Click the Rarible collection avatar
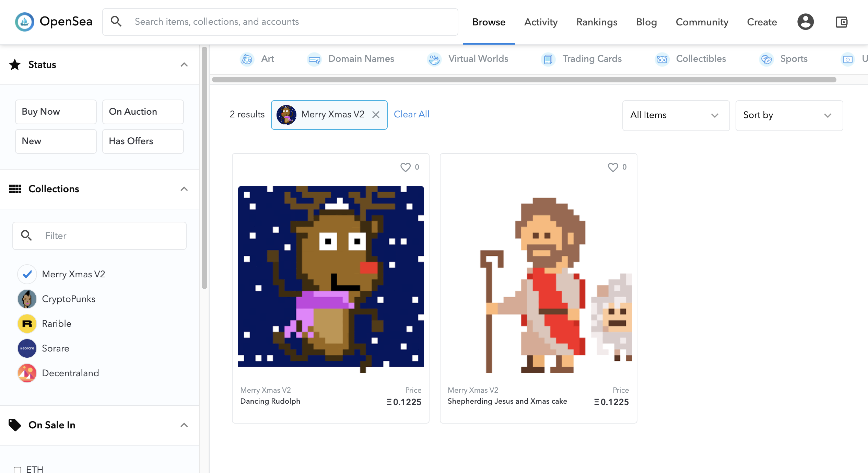868x473 pixels. click(x=27, y=324)
